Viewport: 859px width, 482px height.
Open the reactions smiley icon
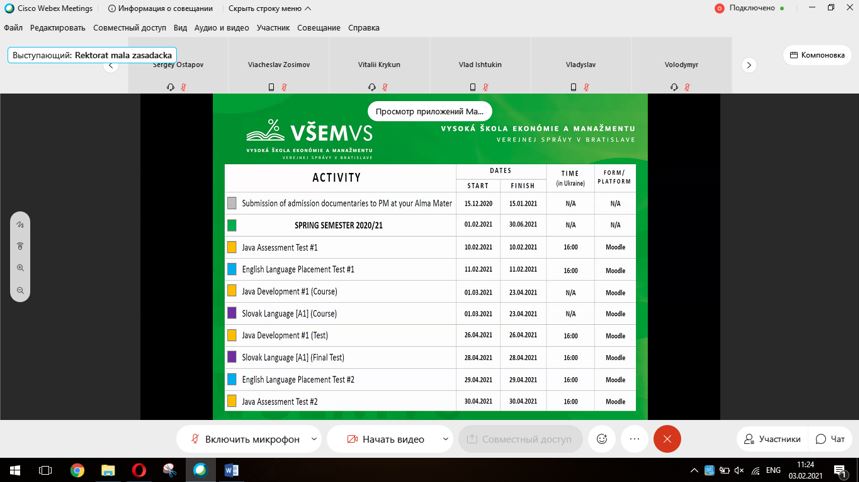[x=602, y=439]
